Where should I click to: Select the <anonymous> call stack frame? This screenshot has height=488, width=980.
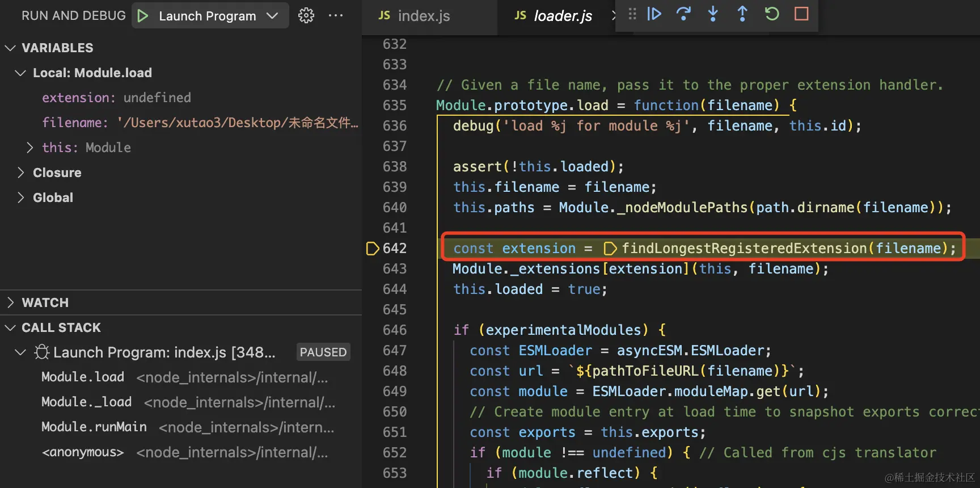pos(181,452)
